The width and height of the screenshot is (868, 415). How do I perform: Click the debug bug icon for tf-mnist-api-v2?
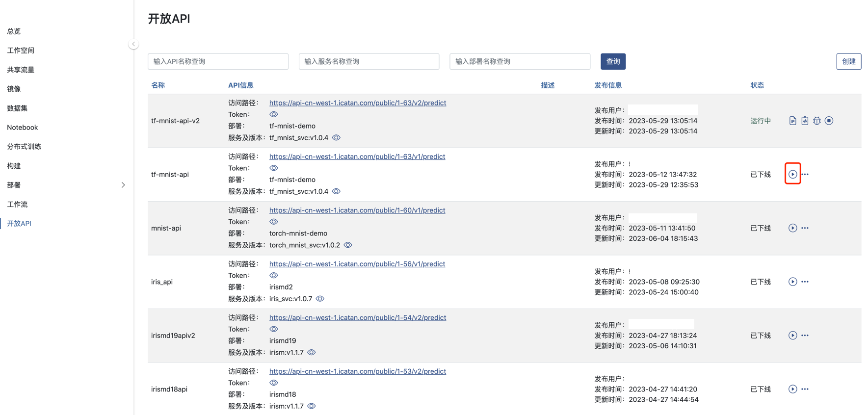[816, 121]
